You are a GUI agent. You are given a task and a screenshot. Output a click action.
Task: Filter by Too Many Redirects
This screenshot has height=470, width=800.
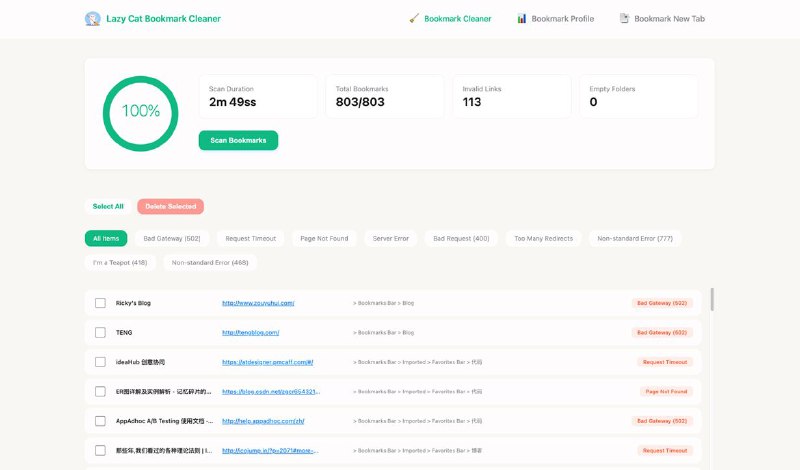546,238
